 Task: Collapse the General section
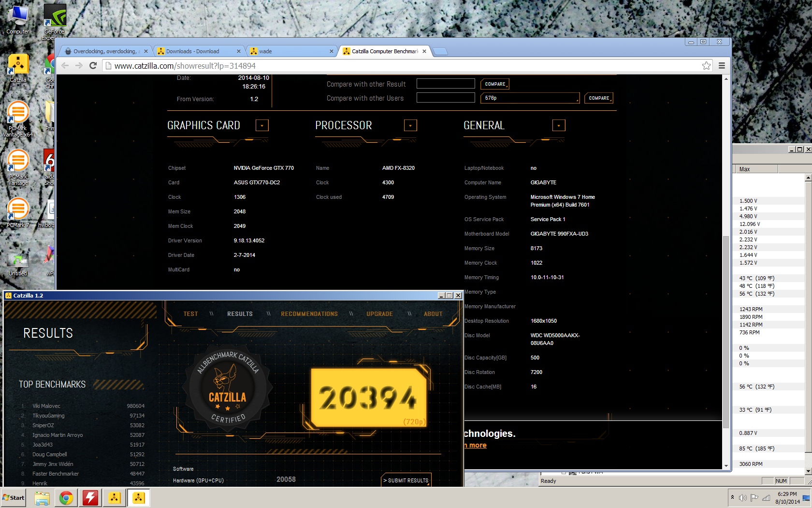(x=559, y=126)
